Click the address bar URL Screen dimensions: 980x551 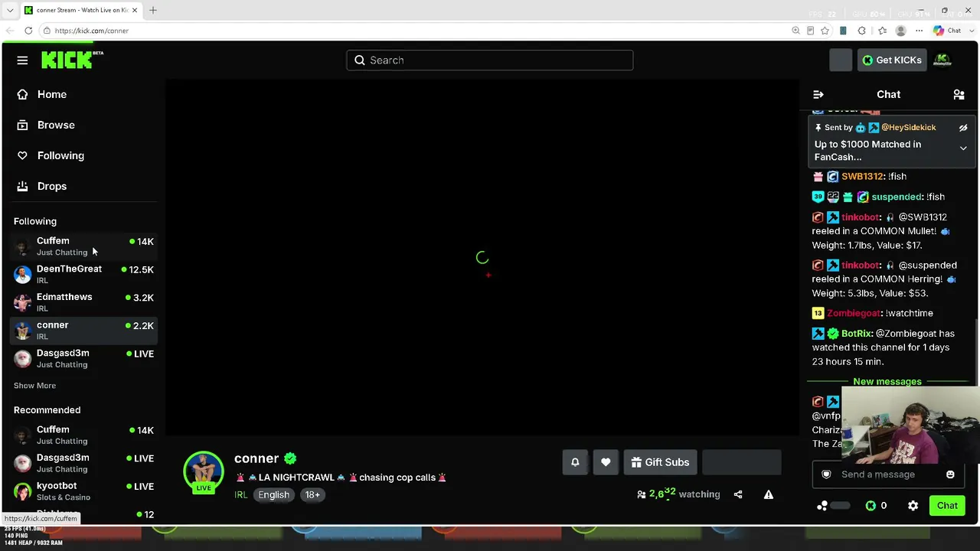click(x=91, y=31)
